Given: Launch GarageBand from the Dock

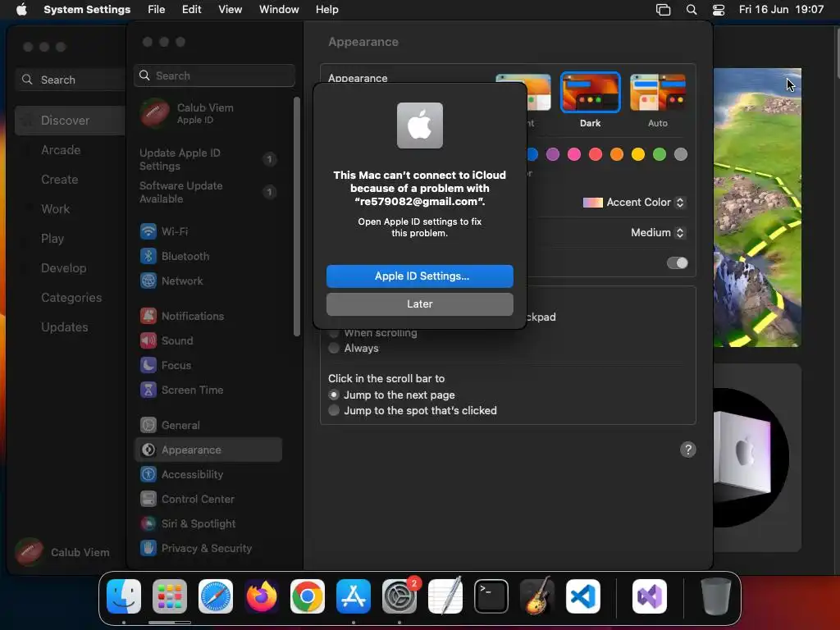Looking at the screenshot, I should tap(537, 596).
